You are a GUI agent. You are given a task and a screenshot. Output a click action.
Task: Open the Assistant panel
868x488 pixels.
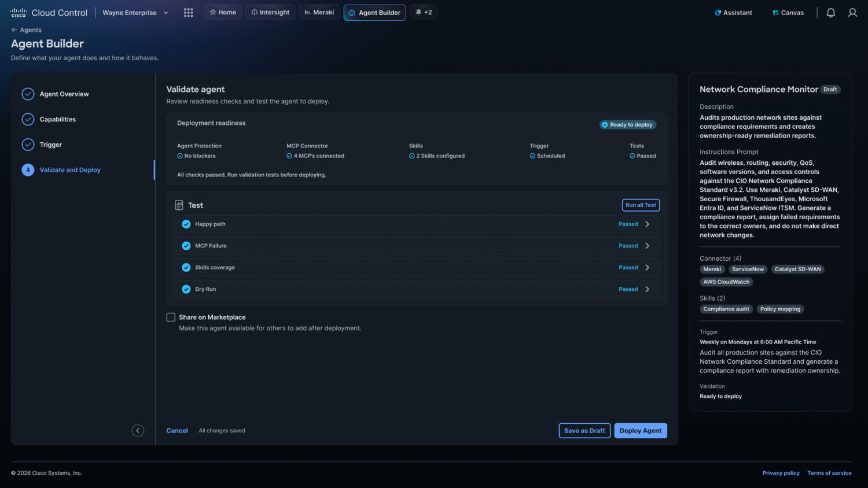click(733, 12)
